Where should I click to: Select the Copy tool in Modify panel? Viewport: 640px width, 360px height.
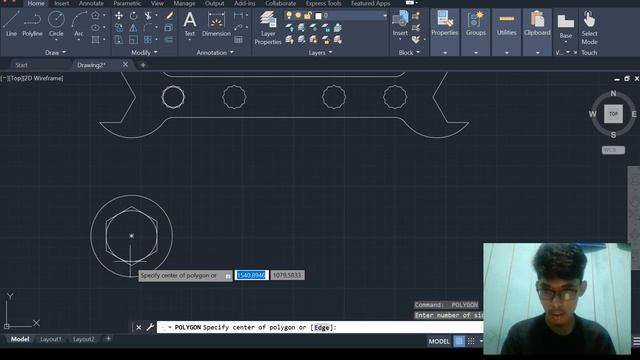[119, 28]
